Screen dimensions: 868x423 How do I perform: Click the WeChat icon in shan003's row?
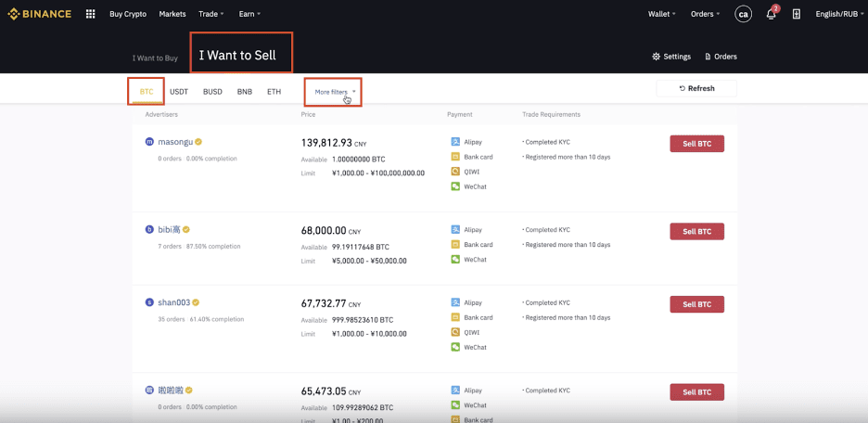pos(455,347)
